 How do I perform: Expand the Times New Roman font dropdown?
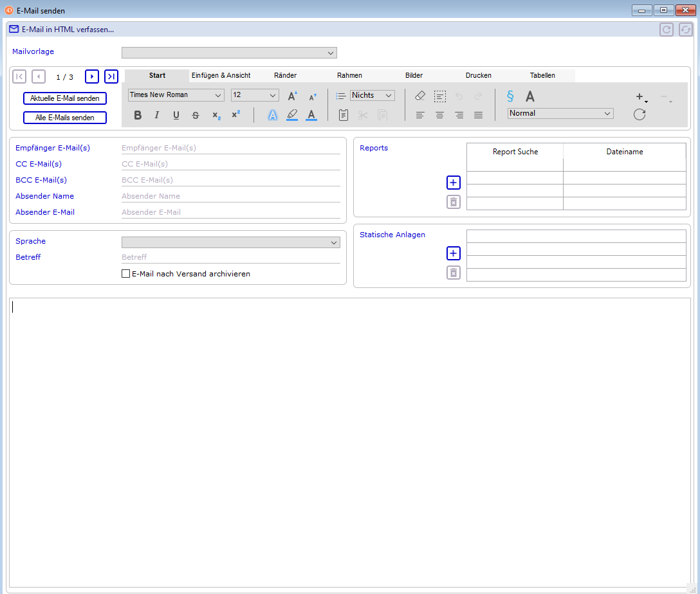click(176, 95)
